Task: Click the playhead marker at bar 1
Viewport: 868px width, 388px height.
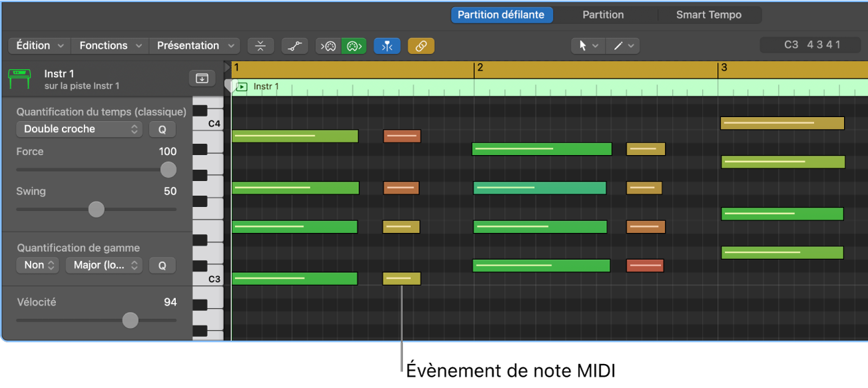Action: click(230, 86)
